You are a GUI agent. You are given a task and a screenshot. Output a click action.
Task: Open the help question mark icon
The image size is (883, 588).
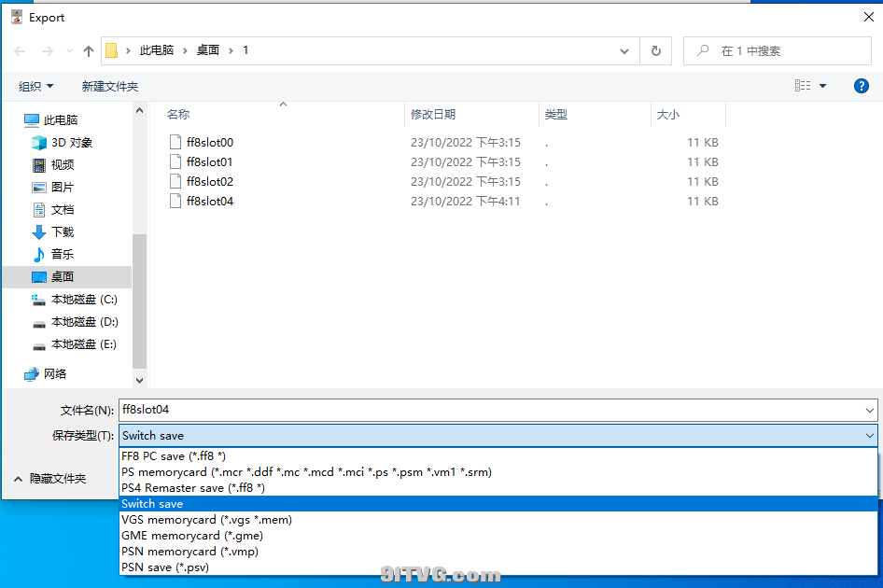coord(862,86)
